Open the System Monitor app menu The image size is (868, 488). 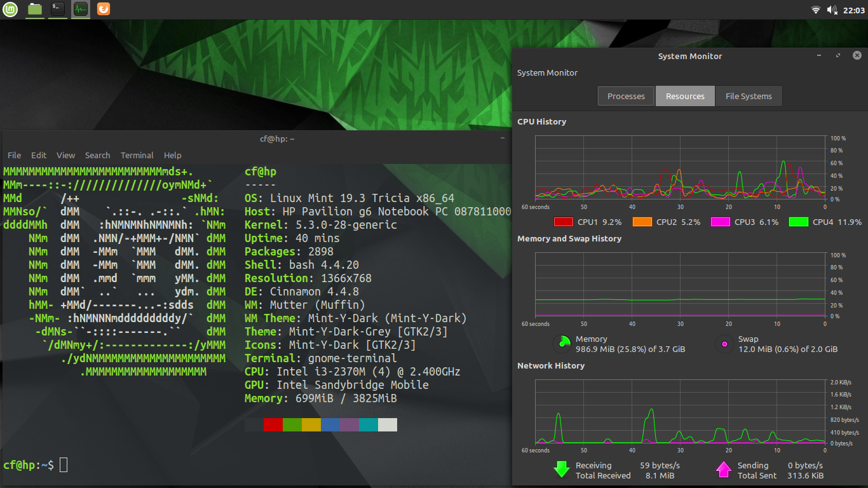point(547,73)
